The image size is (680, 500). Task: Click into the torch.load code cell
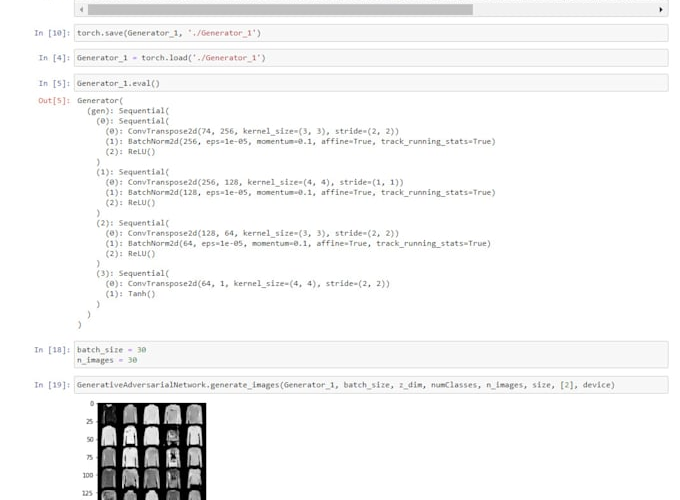click(370, 58)
